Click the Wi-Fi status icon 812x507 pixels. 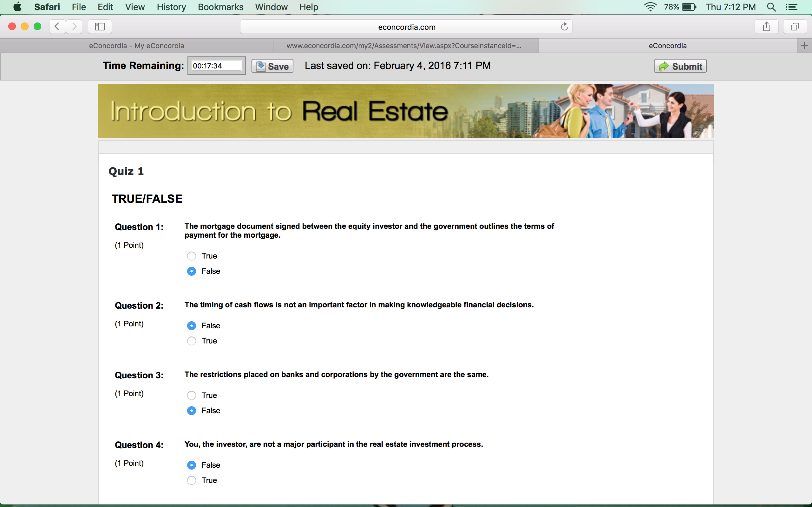[x=650, y=7]
